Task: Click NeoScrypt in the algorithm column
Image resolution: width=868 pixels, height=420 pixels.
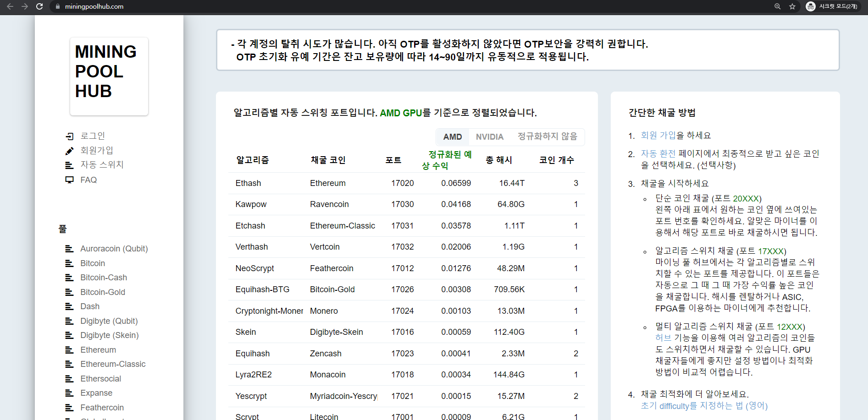Action: pos(254,268)
